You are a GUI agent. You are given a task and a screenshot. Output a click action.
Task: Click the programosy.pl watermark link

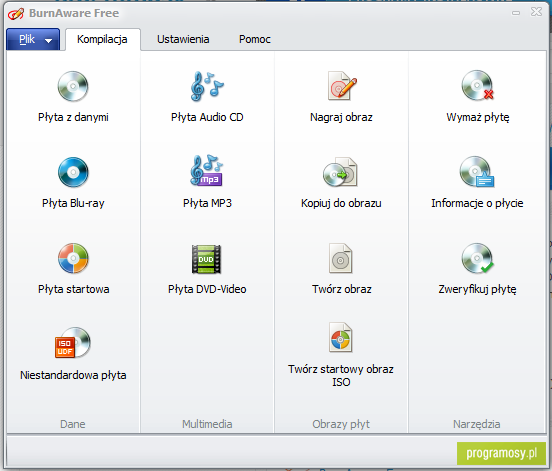(x=501, y=453)
